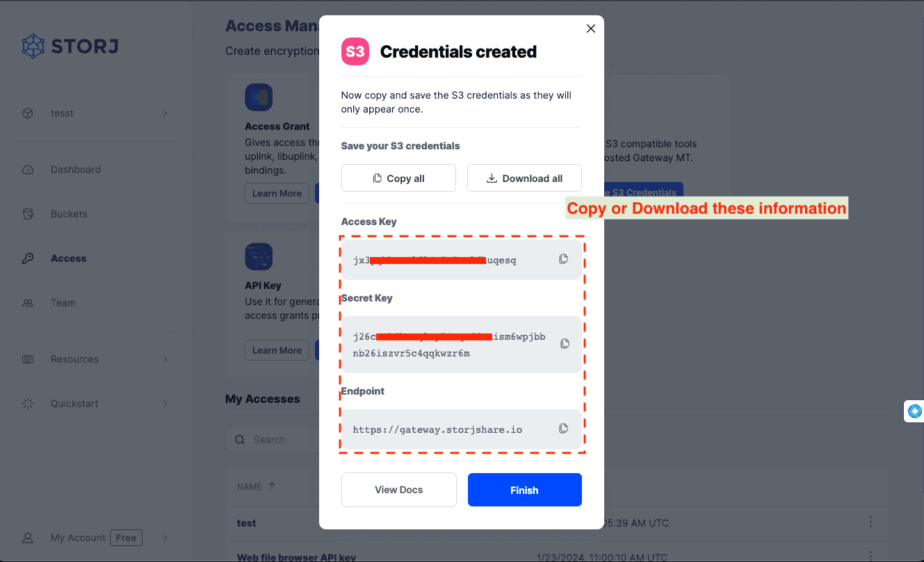Open View Docs
This screenshot has width=924, height=562.
coord(398,490)
